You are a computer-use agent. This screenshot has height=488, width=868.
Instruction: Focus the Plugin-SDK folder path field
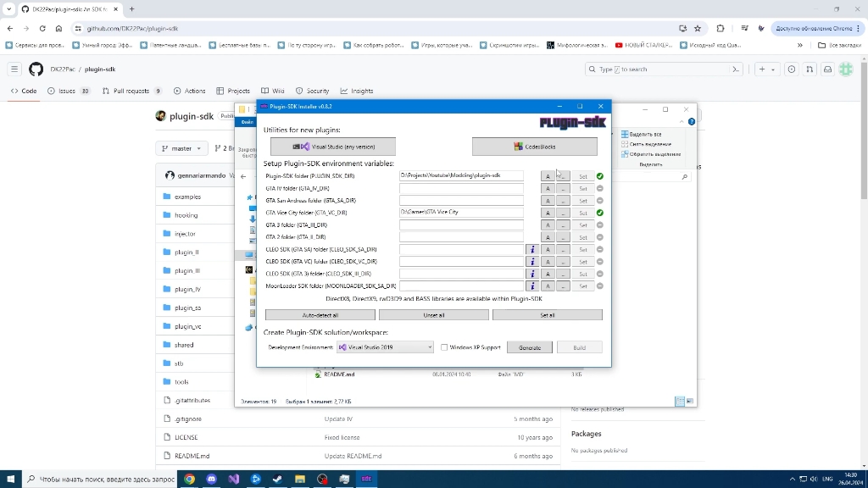(x=461, y=175)
